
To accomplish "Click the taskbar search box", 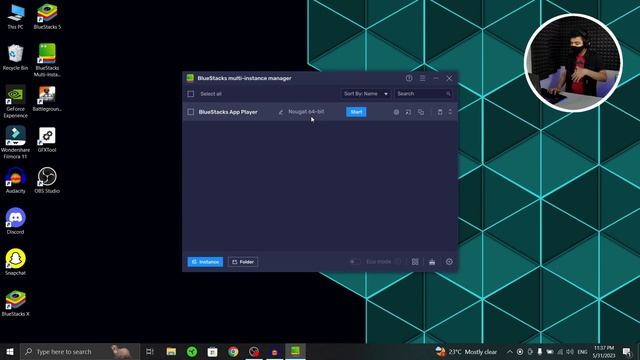I will pyautogui.click(x=80, y=351).
